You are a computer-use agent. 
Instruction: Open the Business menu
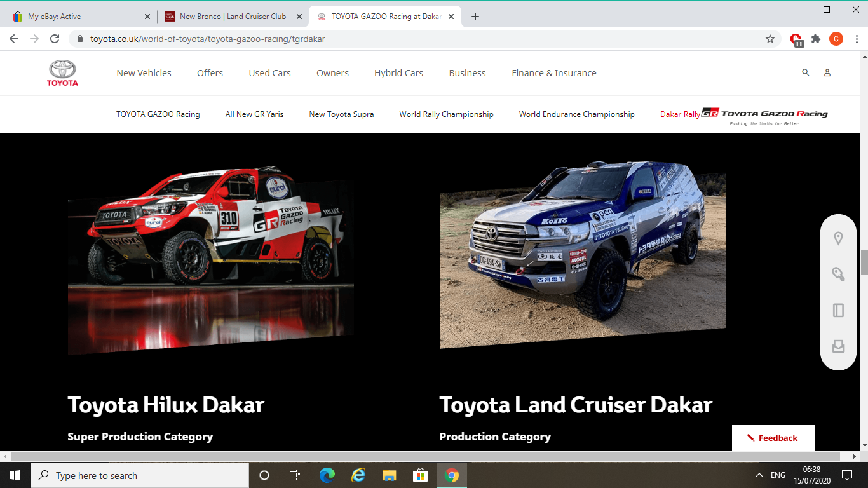point(467,73)
